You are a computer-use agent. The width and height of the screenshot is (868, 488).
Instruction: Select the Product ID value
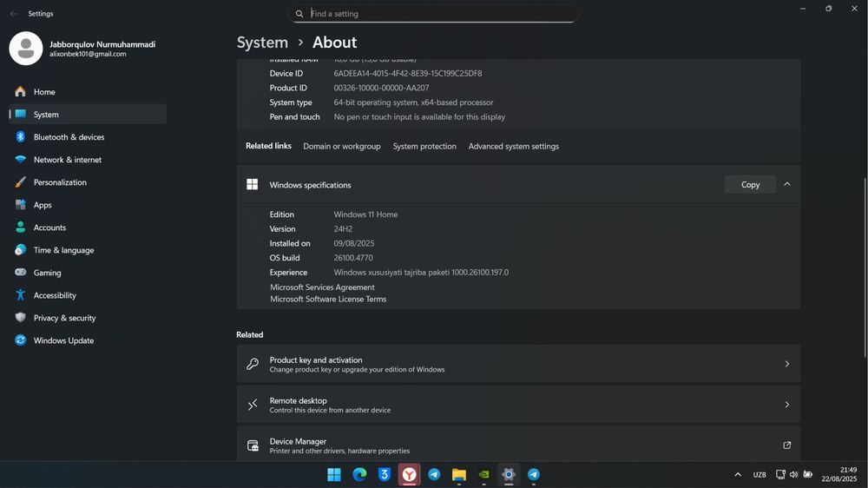(381, 88)
